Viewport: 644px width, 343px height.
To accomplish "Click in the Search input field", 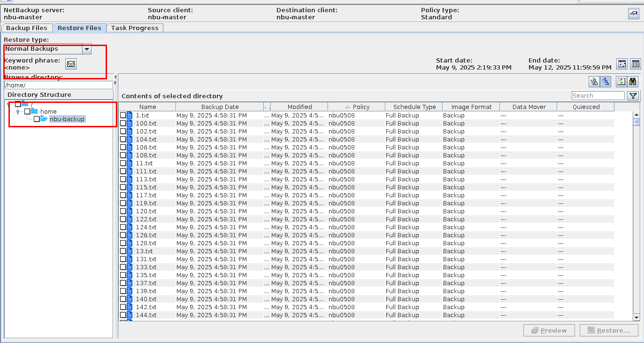I will tap(598, 96).
